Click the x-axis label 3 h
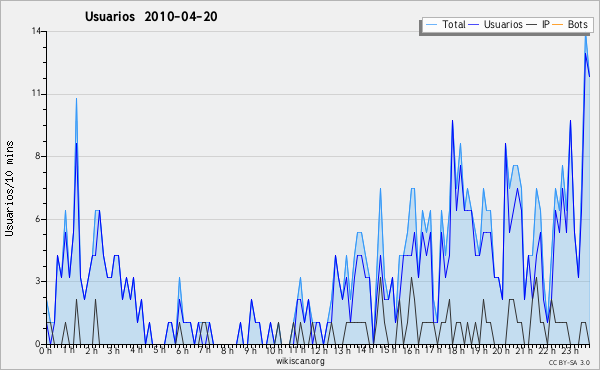The image size is (600, 370). (x=114, y=350)
